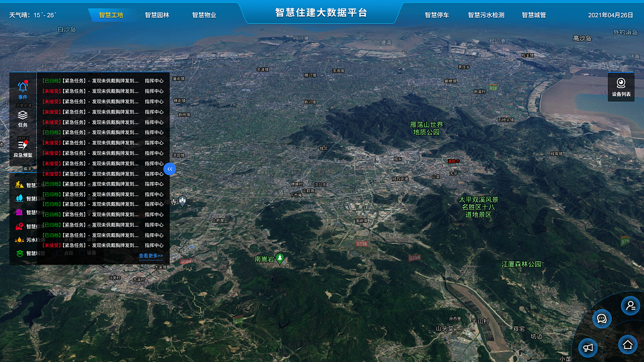644x362 pixels.
Task: Click the temple marker on the map
Action: [x=183, y=202]
